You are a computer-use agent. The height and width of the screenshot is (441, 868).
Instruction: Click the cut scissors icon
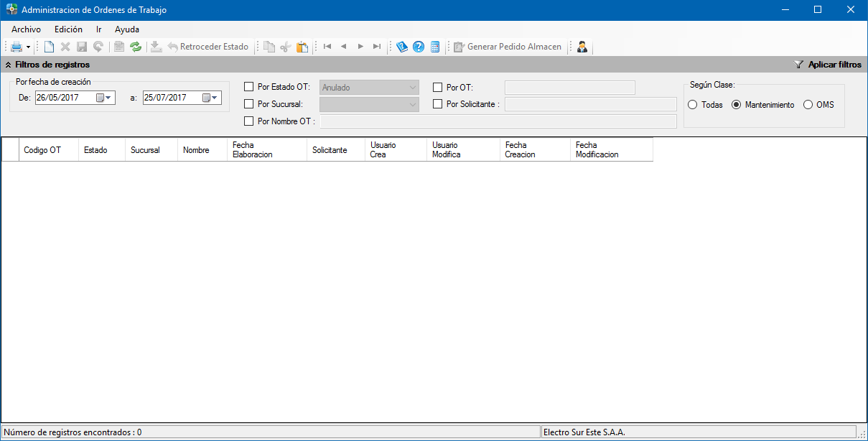(x=286, y=47)
